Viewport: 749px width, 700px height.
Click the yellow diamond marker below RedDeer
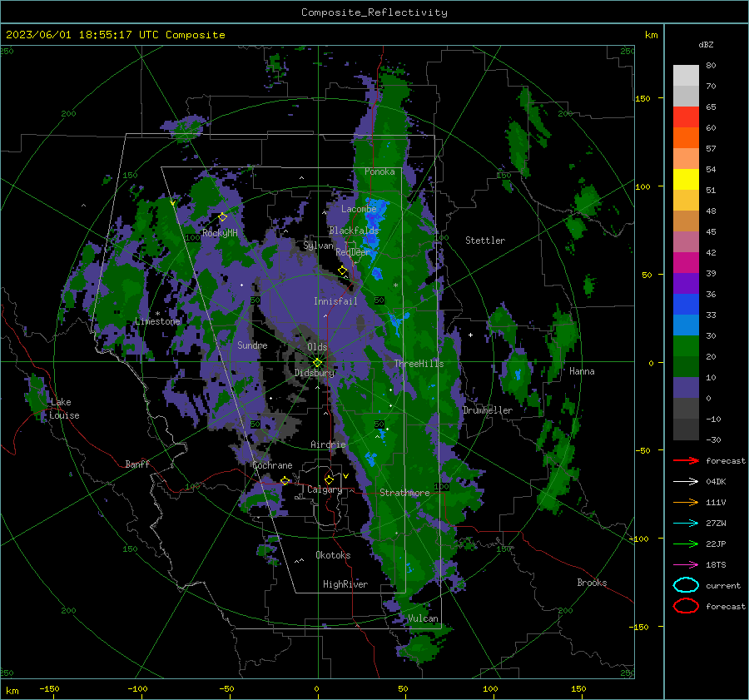342,271
